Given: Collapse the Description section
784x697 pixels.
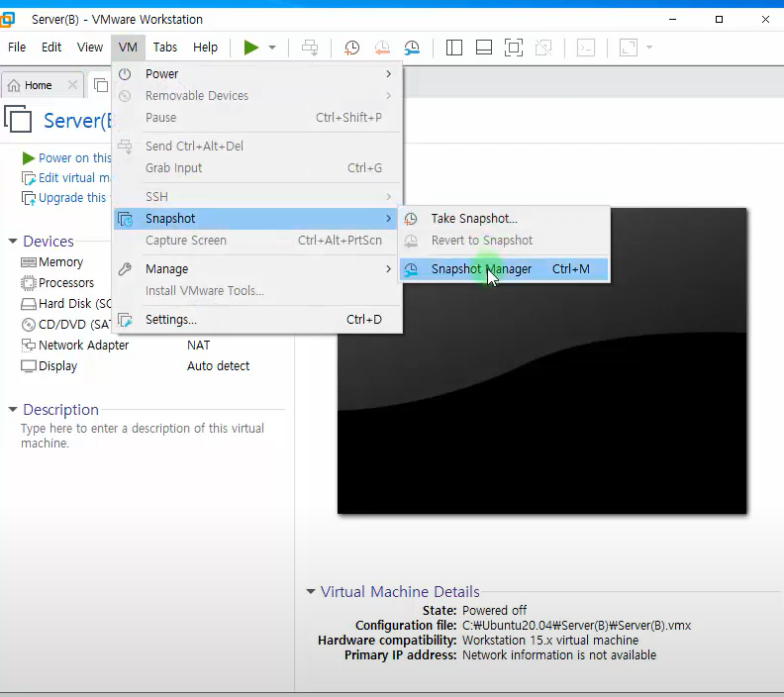Looking at the screenshot, I should 13,410.
